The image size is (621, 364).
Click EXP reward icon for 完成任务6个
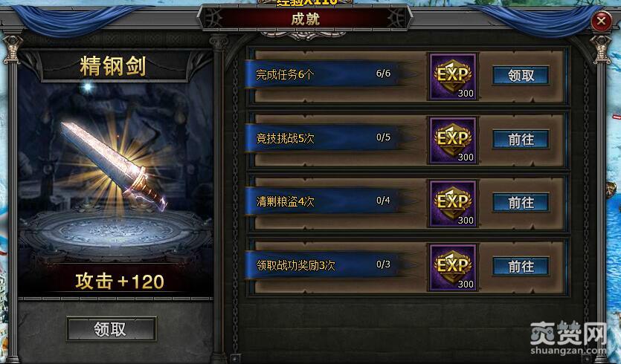453,77
